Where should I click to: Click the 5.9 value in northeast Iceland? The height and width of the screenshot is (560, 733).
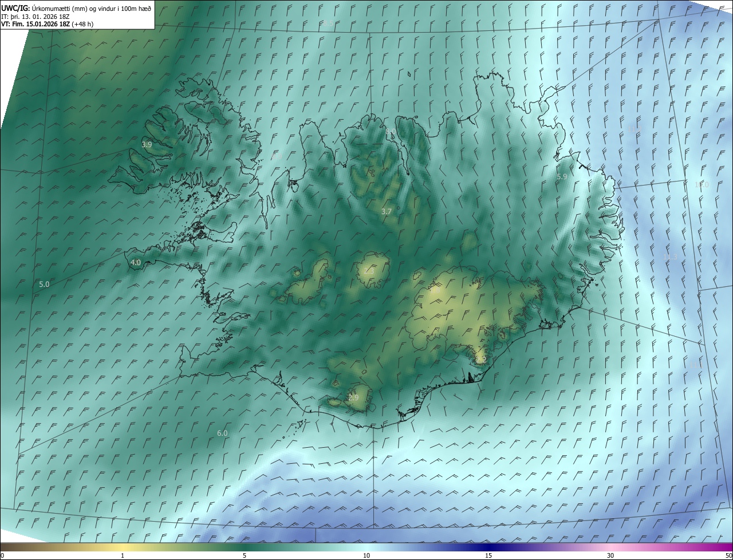[x=562, y=177]
